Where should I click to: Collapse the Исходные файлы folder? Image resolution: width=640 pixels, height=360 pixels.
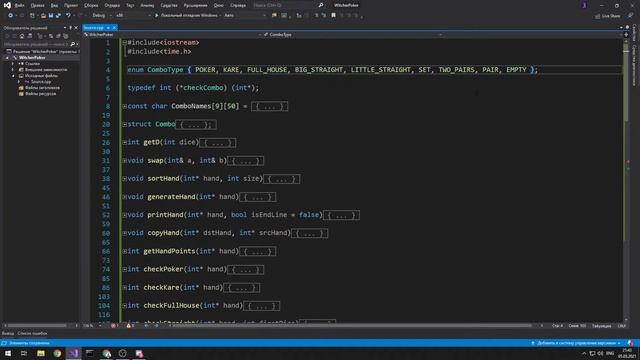click(x=13, y=76)
